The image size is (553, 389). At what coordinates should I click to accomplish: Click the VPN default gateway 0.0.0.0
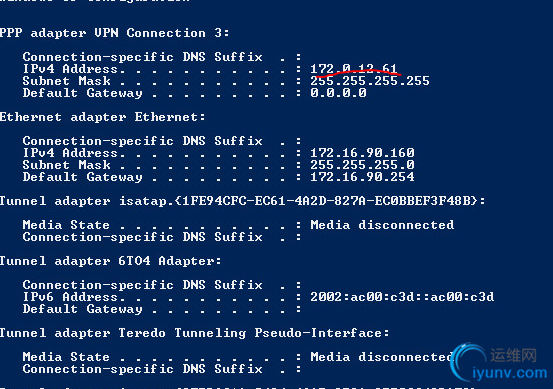338,93
